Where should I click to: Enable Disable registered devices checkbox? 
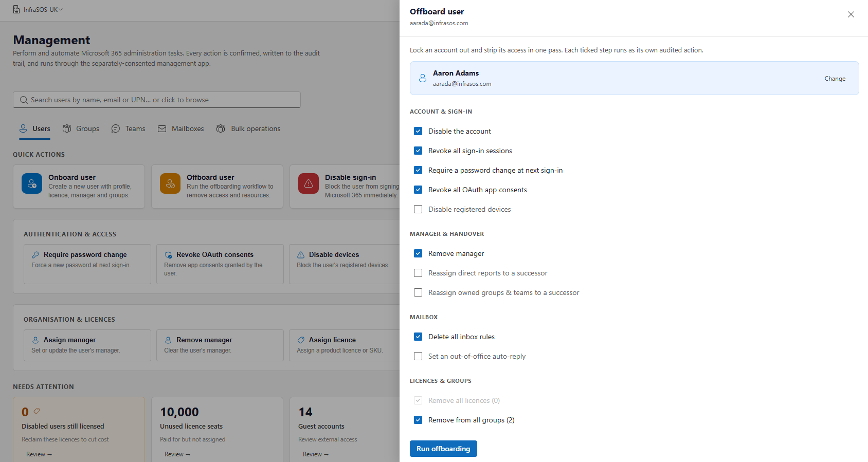418,209
